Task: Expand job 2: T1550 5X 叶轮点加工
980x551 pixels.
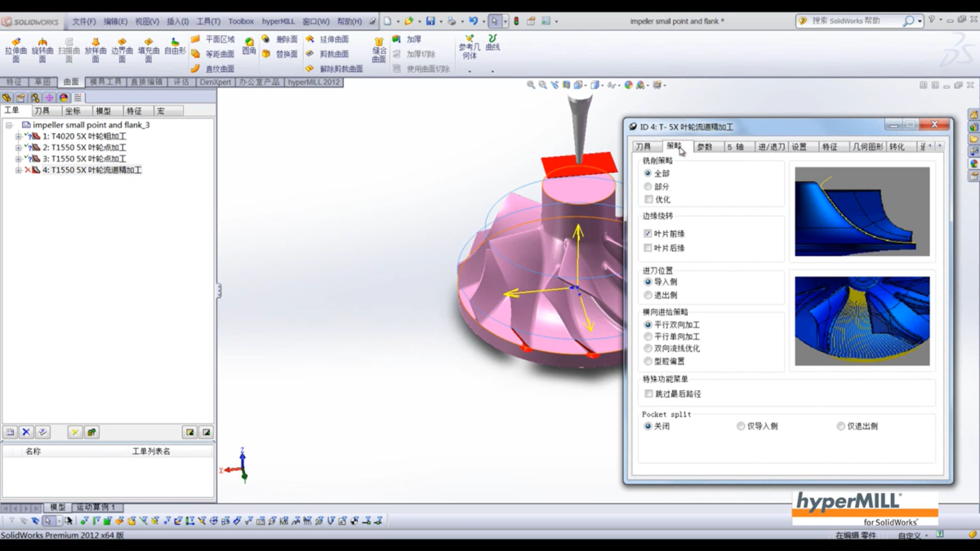Action: [x=18, y=148]
